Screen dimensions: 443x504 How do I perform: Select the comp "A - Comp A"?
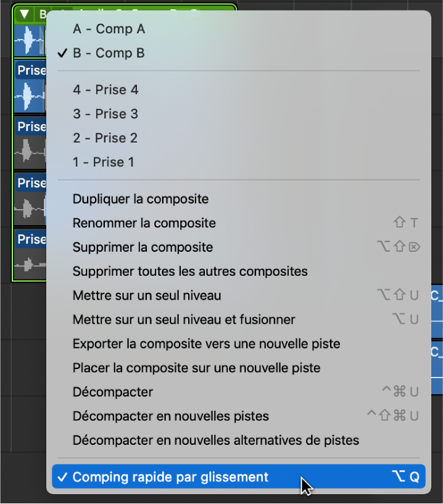click(109, 28)
